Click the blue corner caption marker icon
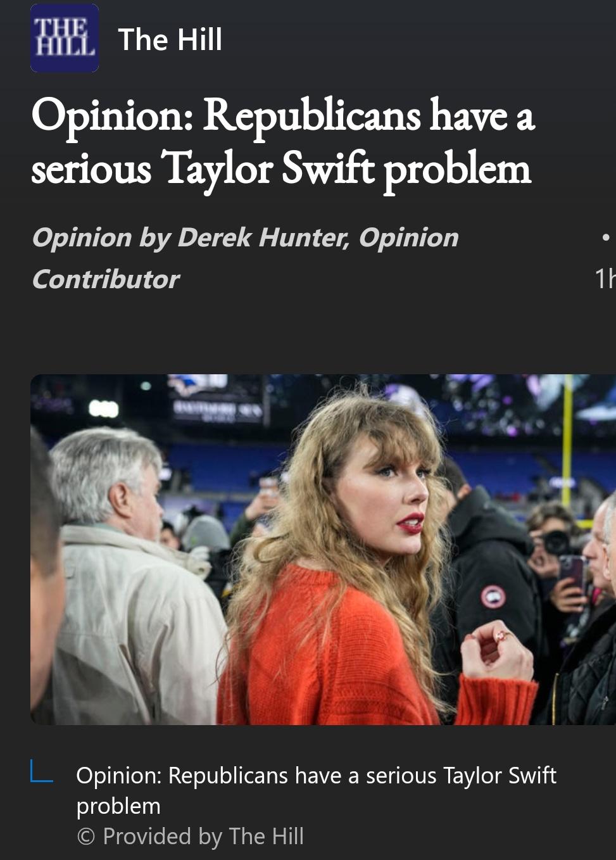 point(42,771)
